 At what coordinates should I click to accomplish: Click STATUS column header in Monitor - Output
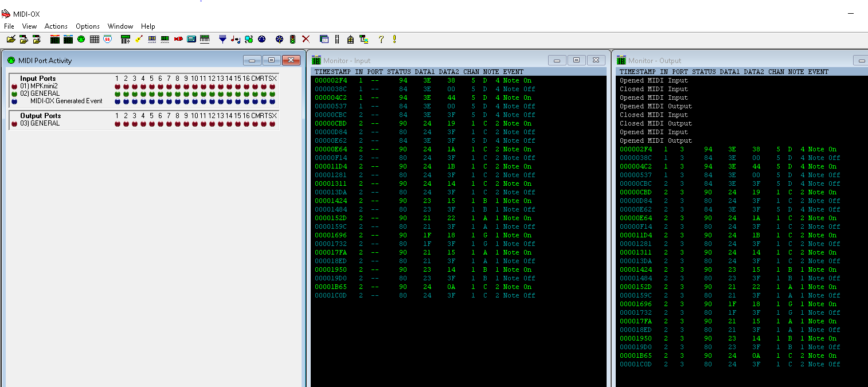click(x=704, y=72)
